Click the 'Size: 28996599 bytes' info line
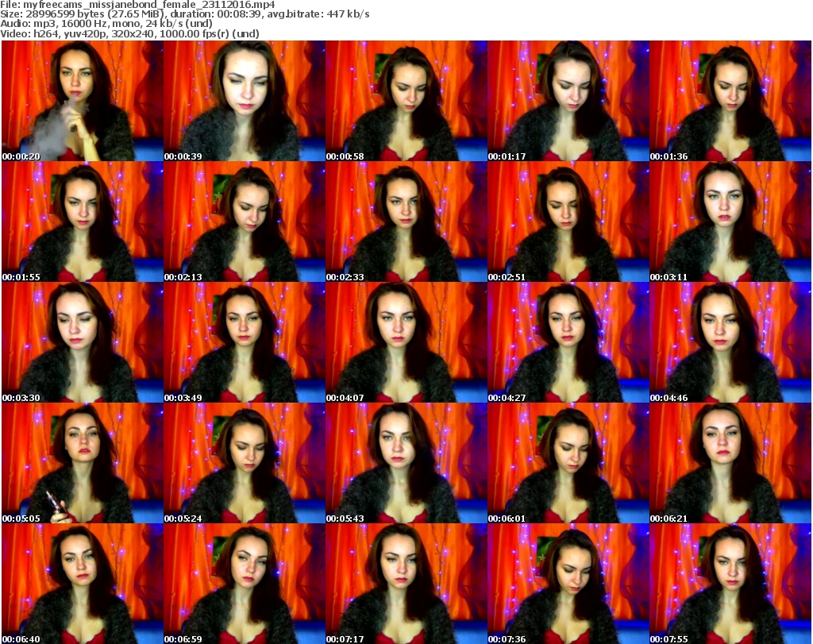 coord(184,14)
